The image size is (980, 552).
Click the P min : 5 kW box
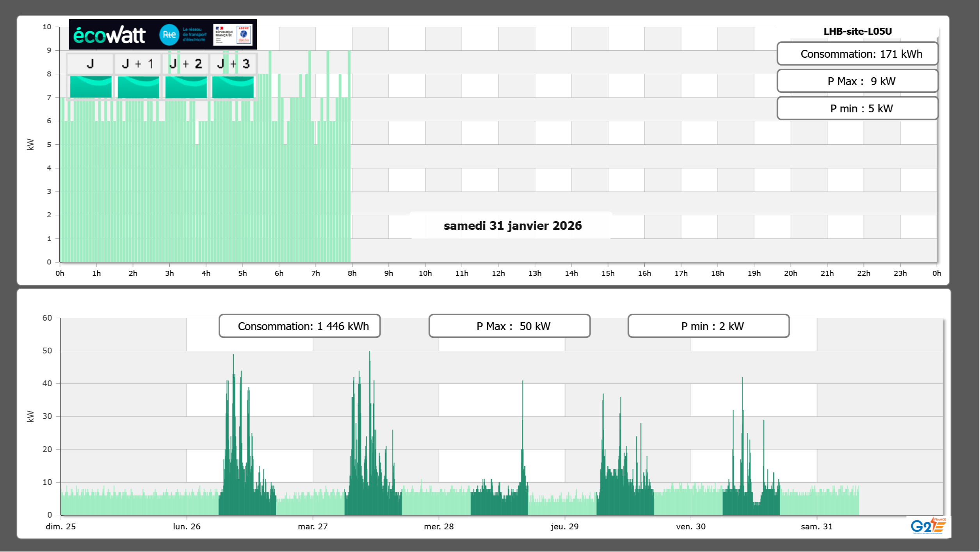[857, 108]
